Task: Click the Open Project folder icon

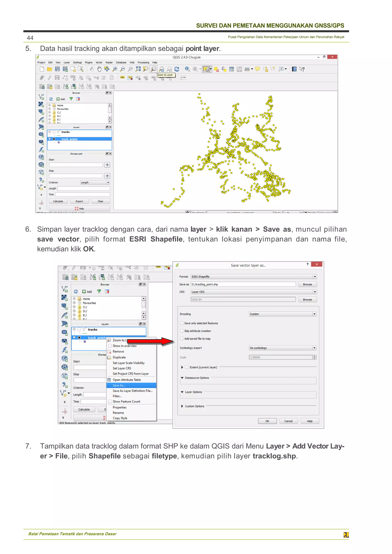Action: pyautogui.click(x=50, y=69)
